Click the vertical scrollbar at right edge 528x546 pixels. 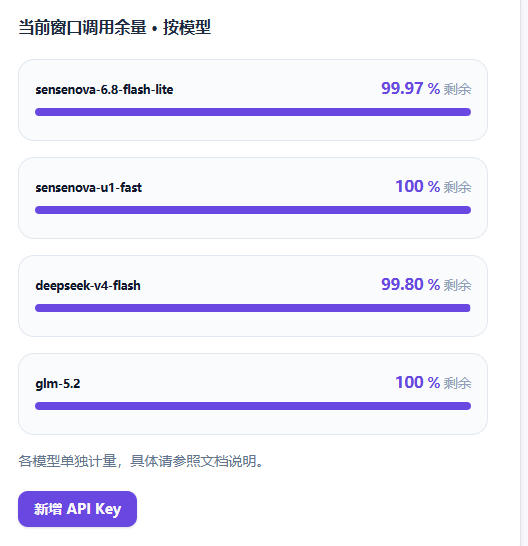[524, 273]
